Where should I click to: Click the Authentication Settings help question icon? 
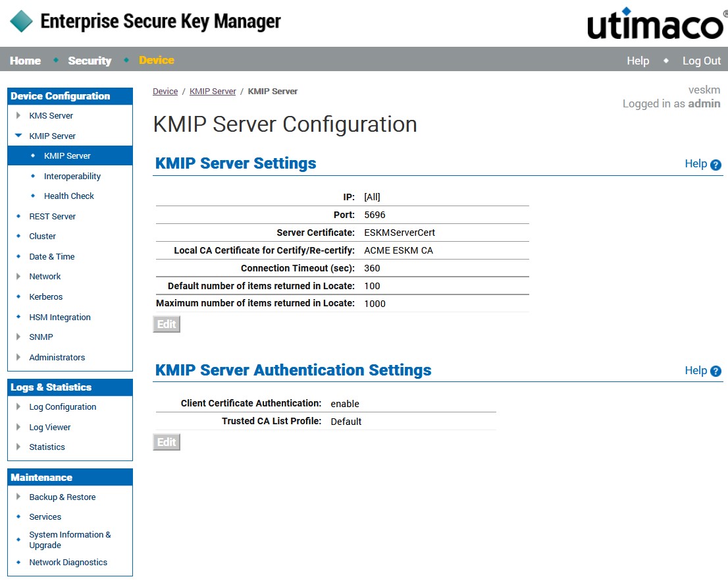click(x=716, y=371)
